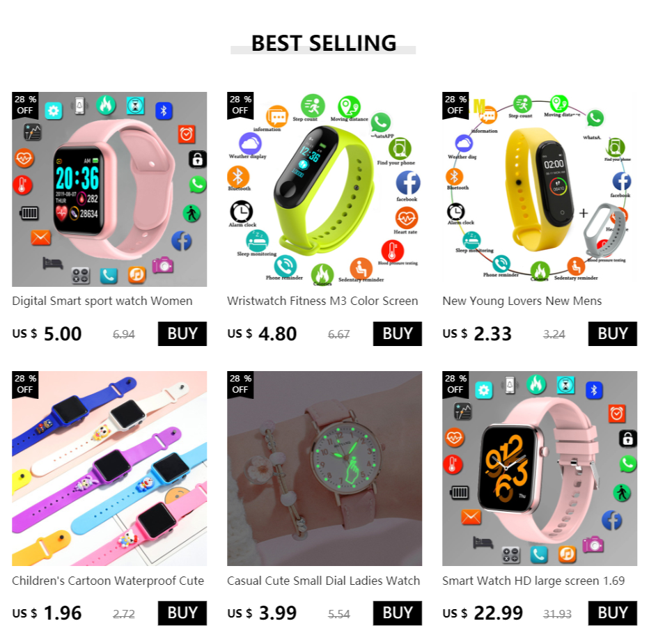
Task: Click the blue Bluetooth icon on first product
Action: pos(164,111)
